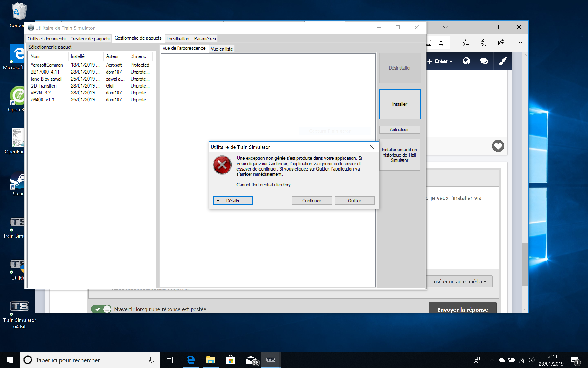Click the Edge share icon
Screen dimensions: 588x368
[x=501, y=43]
